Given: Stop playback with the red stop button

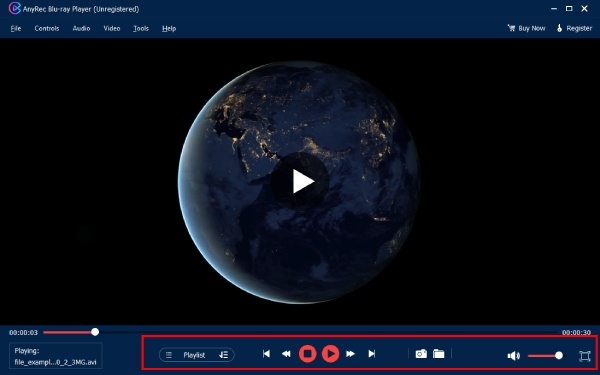Looking at the screenshot, I should (307, 354).
